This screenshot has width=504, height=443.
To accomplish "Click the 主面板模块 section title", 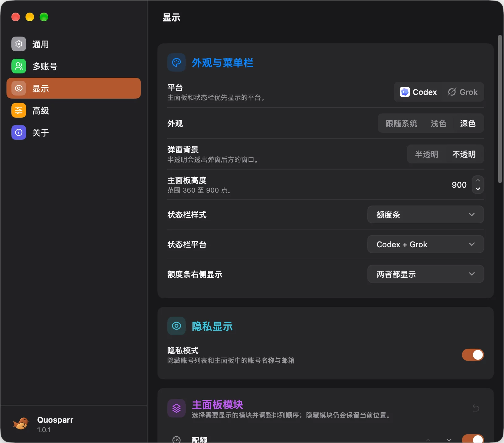I will pos(217,405).
